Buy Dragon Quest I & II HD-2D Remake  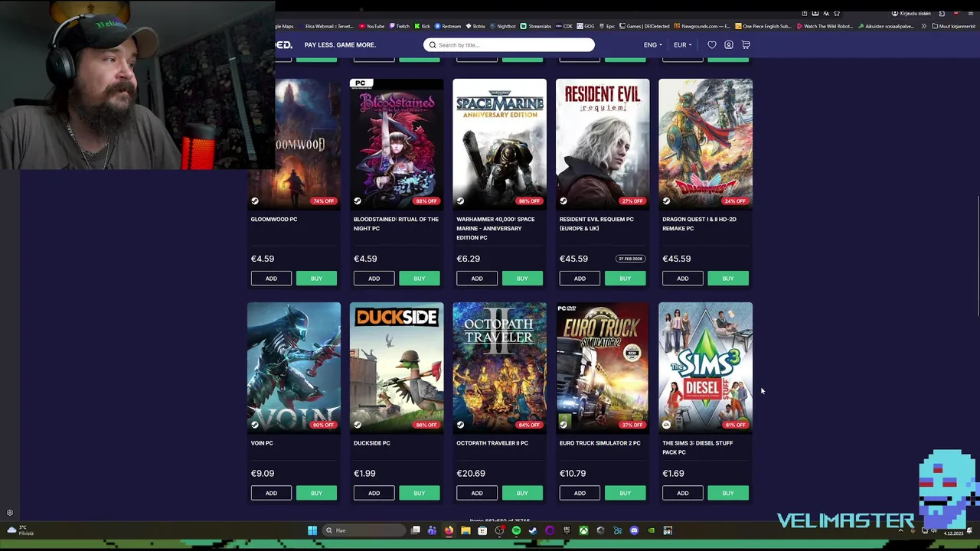coord(727,279)
